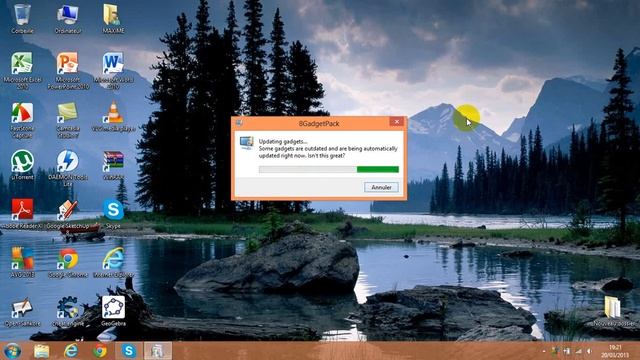This screenshot has height=360, width=640.
Task: Click the "Updating gadgets..." text
Action: (x=283, y=142)
